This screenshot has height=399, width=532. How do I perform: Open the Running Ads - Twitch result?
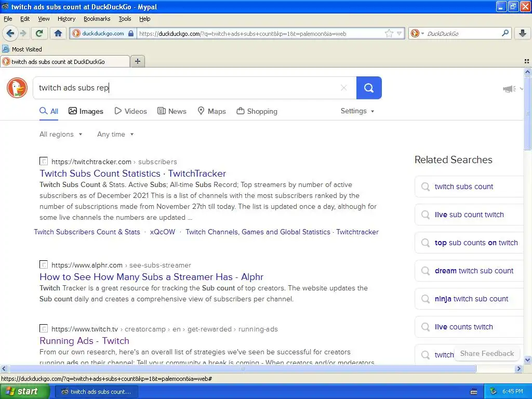click(84, 341)
